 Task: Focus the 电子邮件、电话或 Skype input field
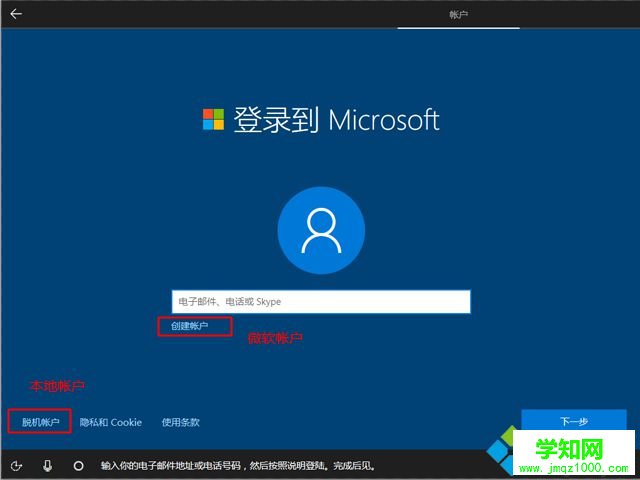click(x=321, y=302)
